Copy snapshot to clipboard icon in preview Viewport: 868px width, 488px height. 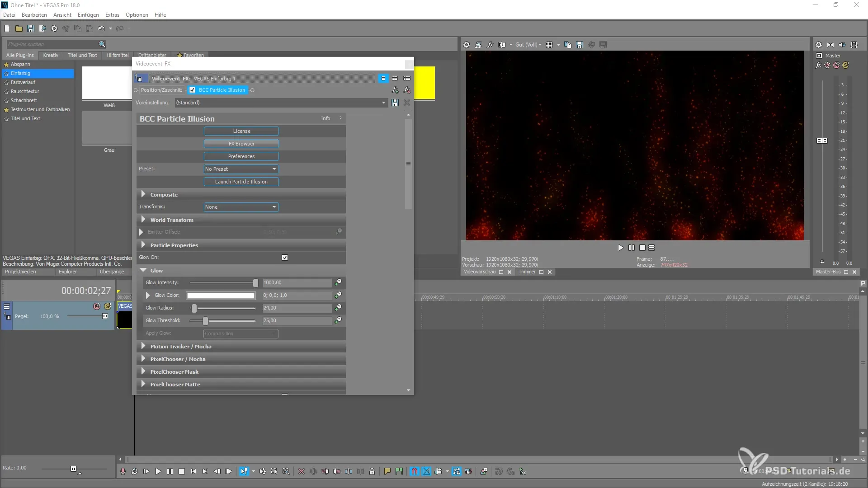click(x=568, y=45)
